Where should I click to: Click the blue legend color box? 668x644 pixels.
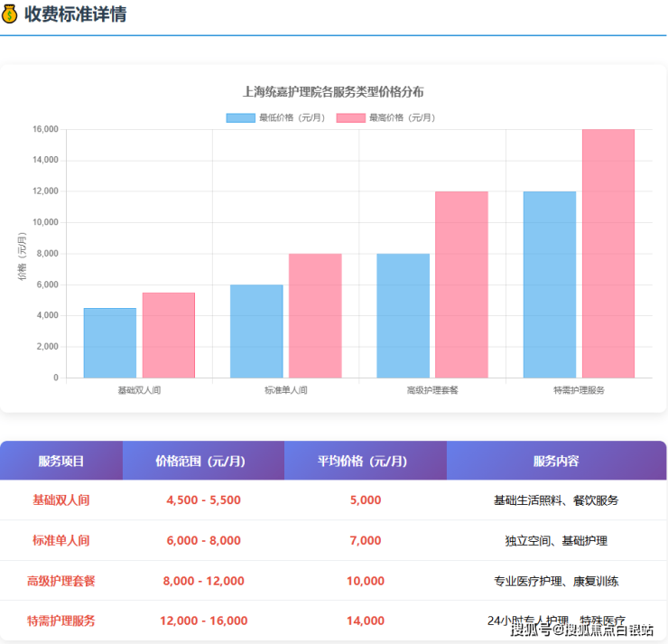(241, 117)
